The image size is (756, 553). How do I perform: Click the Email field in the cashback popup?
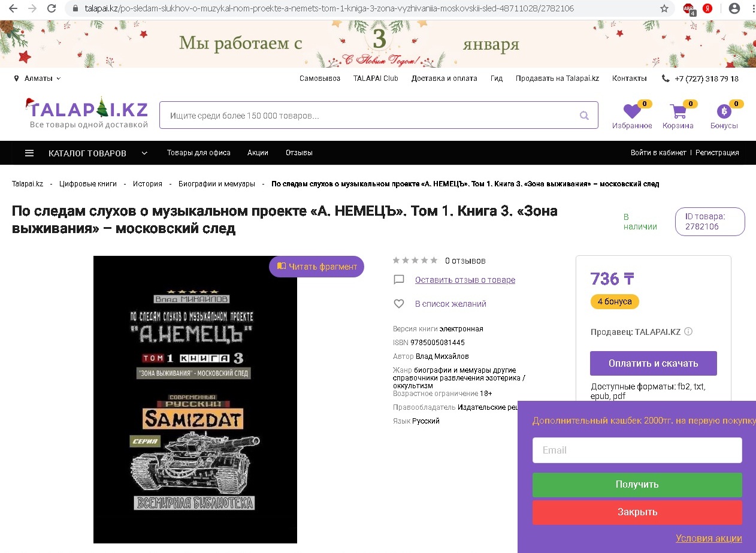point(637,450)
